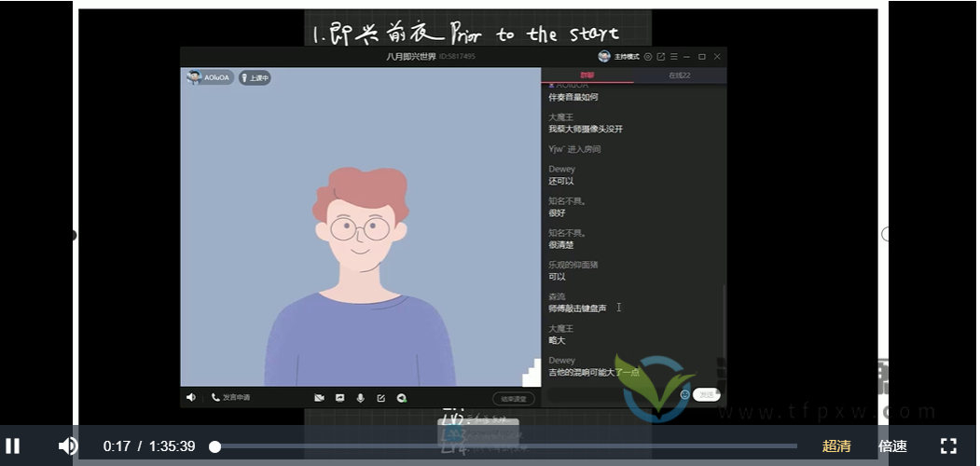Switch to the 群聊 chat tab

587,75
